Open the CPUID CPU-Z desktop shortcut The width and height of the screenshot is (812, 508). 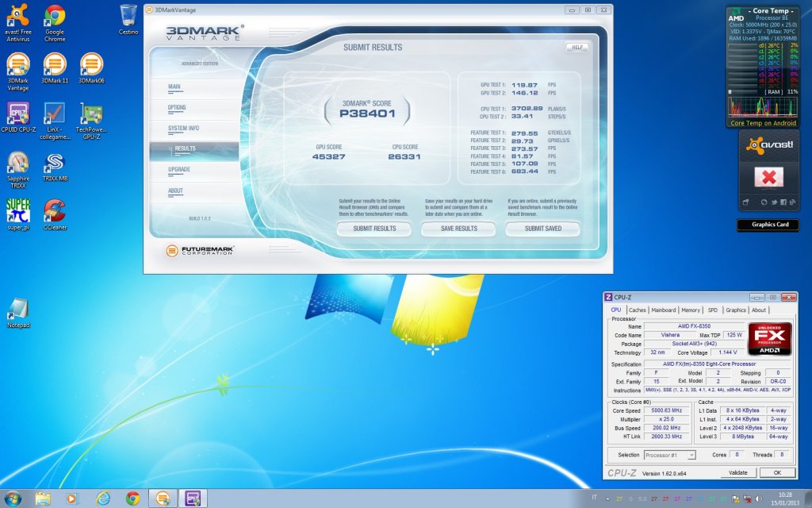[18, 117]
